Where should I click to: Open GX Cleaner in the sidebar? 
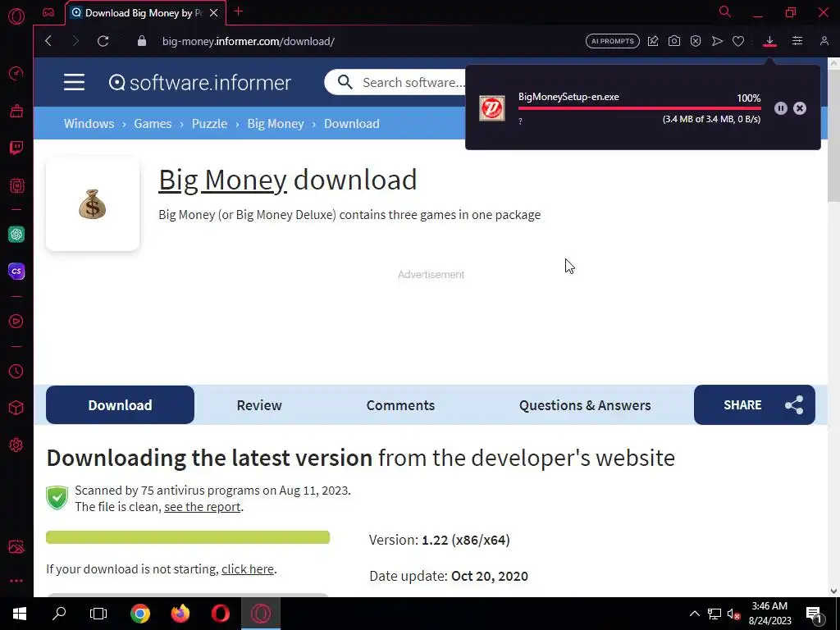coord(16,111)
